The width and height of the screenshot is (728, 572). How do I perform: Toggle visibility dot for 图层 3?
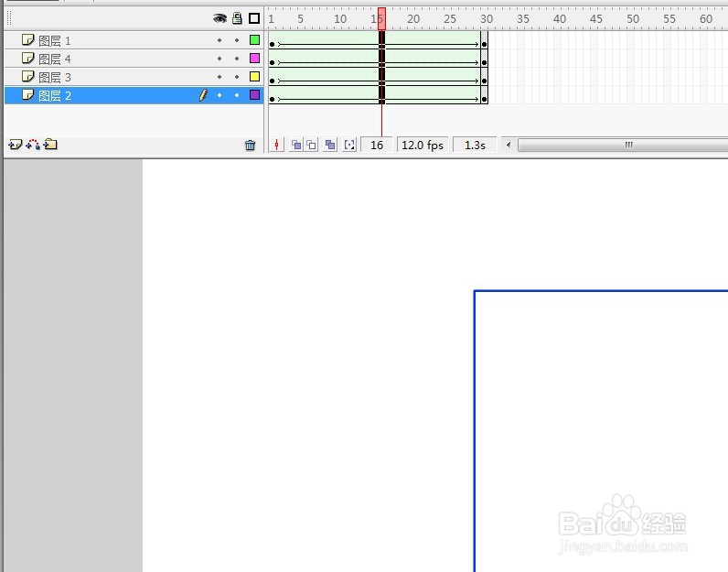[219, 77]
